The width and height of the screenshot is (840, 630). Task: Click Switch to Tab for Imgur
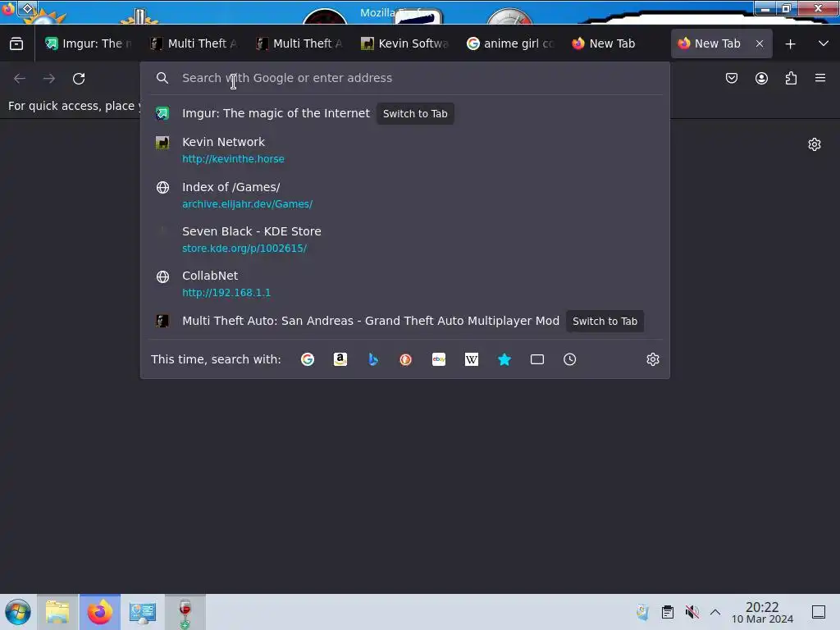(415, 113)
